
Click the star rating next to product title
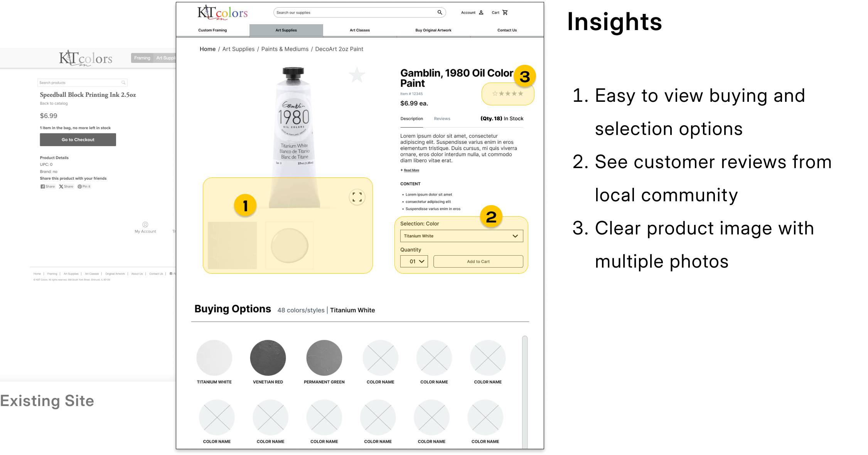point(507,94)
